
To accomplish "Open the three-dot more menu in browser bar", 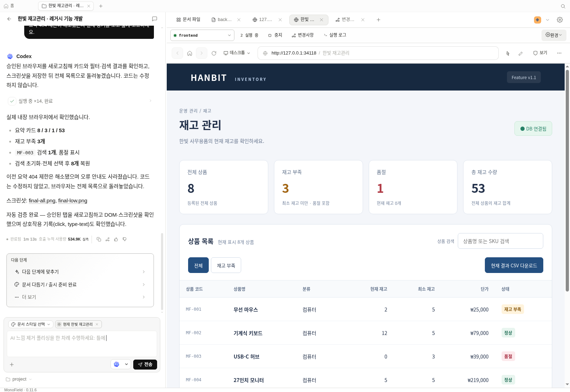I will click(x=559, y=53).
